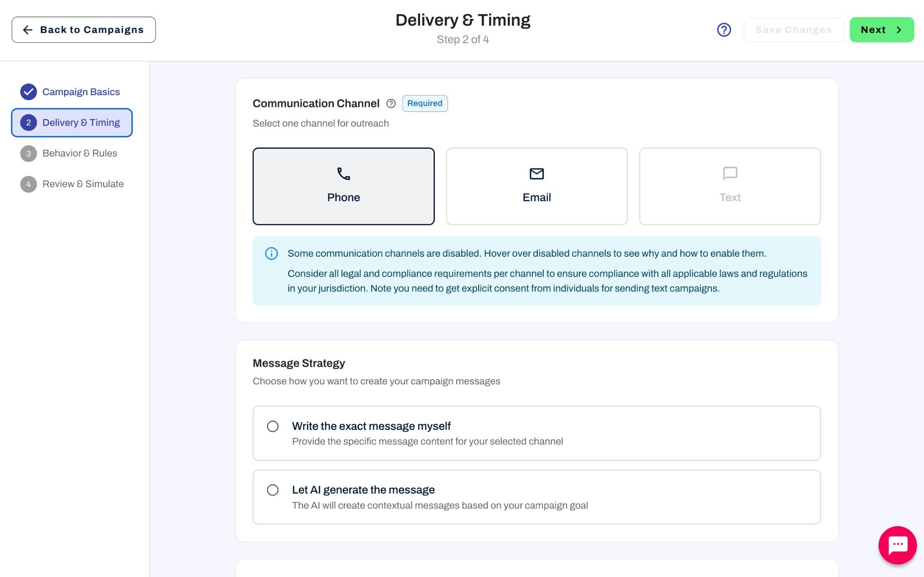Image resolution: width=924 pixels, height=577 pixels.
Task: Choose Phone as the outreach channel
Action: pos(343,186)
